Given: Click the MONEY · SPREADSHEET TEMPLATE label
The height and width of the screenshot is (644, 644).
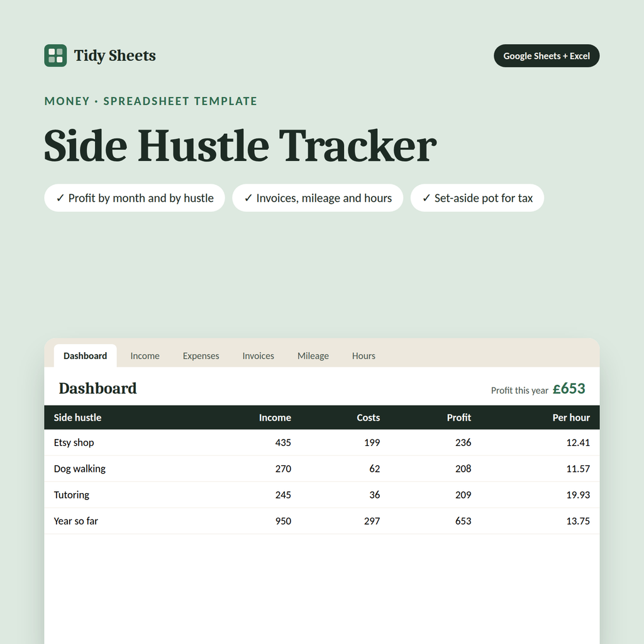Looking at the screenshot, I should 151,101.
